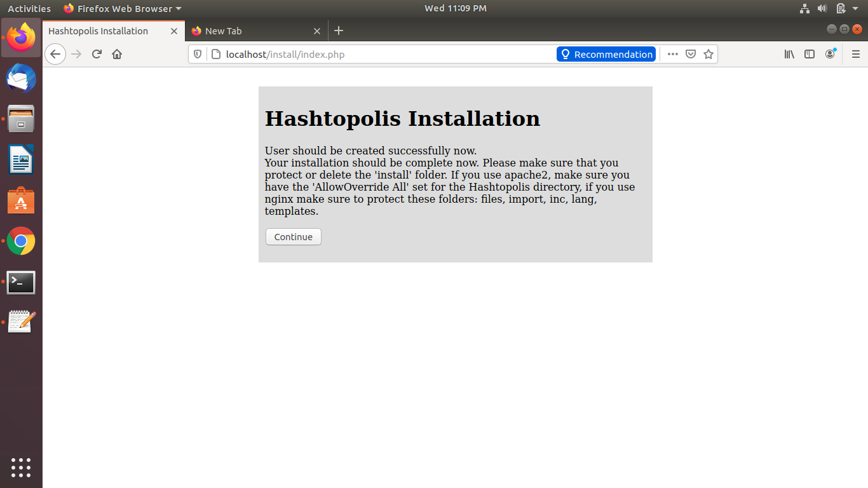Open the tracking protection shield icon
868x488 pixels.
198,54
